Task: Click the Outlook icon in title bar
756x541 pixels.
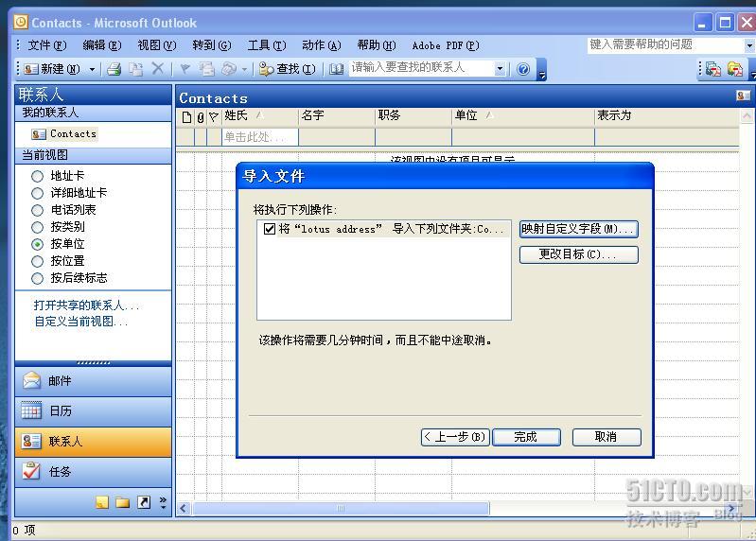Action: click(x=21, y=22)
